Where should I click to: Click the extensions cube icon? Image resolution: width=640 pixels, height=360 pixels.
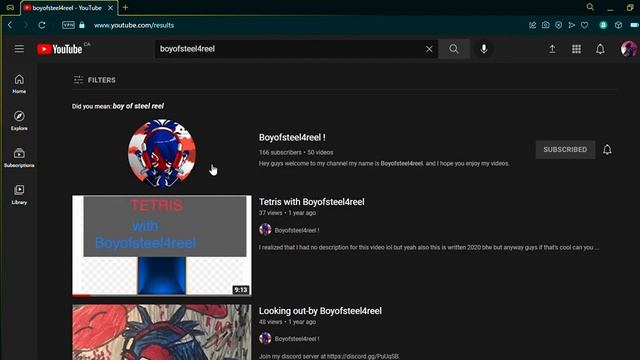pyautogui.click(x=618, y=25)
